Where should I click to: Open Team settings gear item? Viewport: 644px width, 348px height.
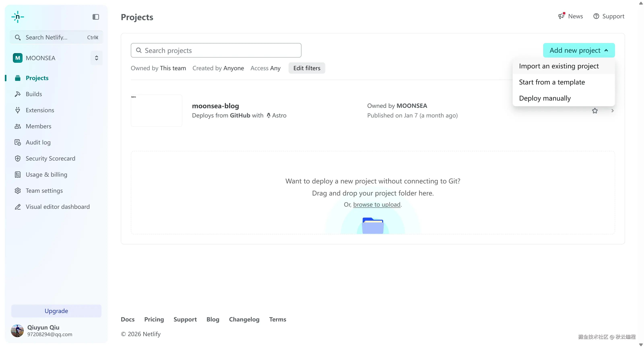click(x=18, y=191)
